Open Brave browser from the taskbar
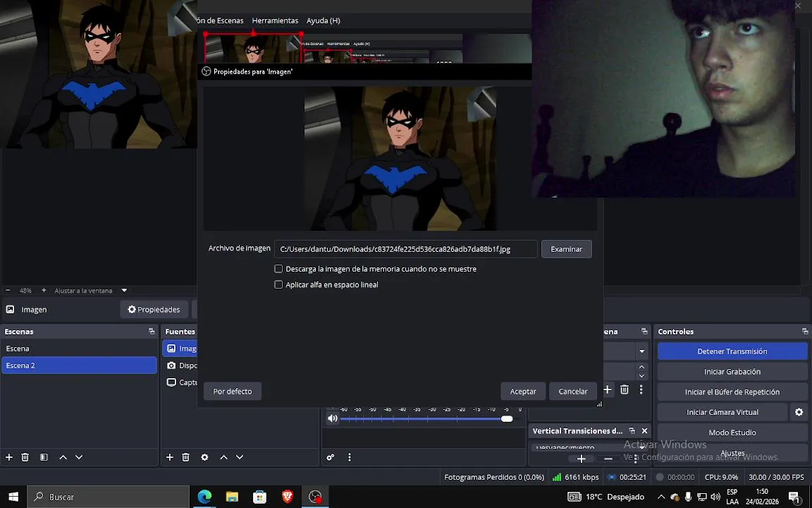 [x=288, y=497]
